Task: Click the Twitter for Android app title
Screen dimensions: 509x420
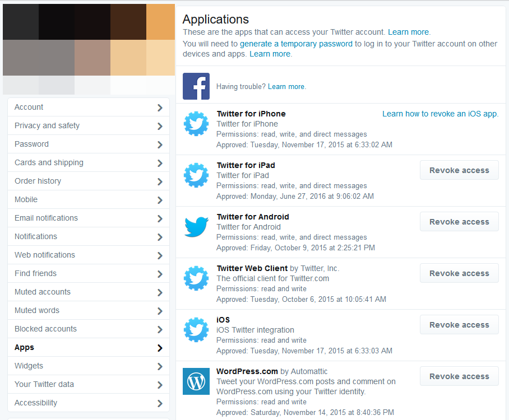Action: pos(253,217)
